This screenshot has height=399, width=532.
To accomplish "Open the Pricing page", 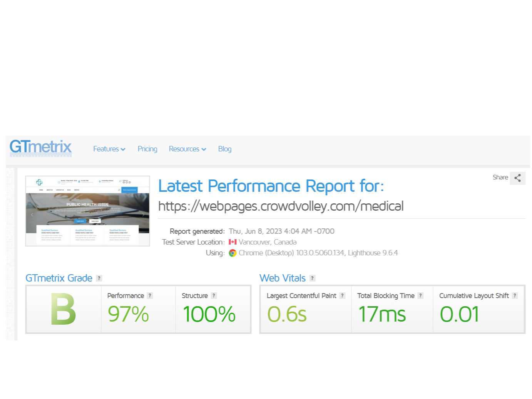I will pyautogui.click(x=147, y=149).
